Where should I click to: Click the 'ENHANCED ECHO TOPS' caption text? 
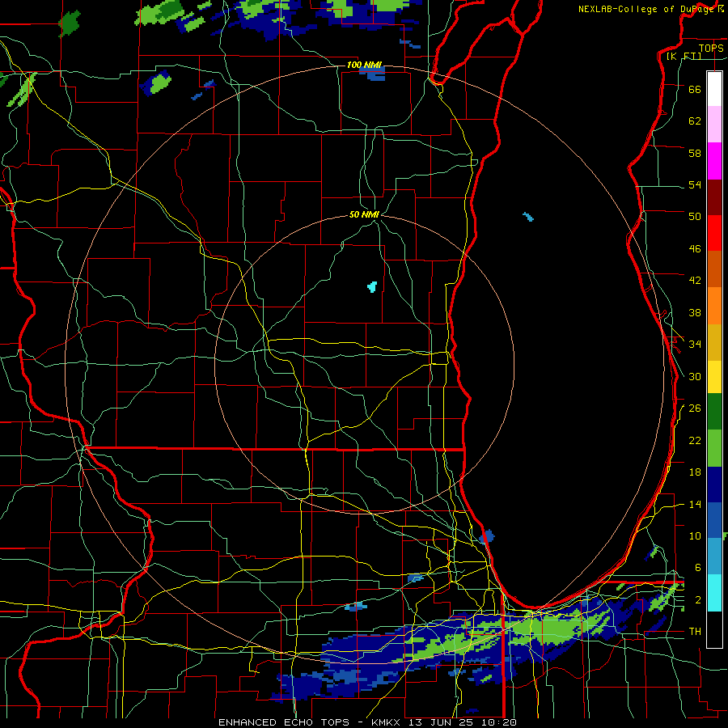click(x=284, y=722)
